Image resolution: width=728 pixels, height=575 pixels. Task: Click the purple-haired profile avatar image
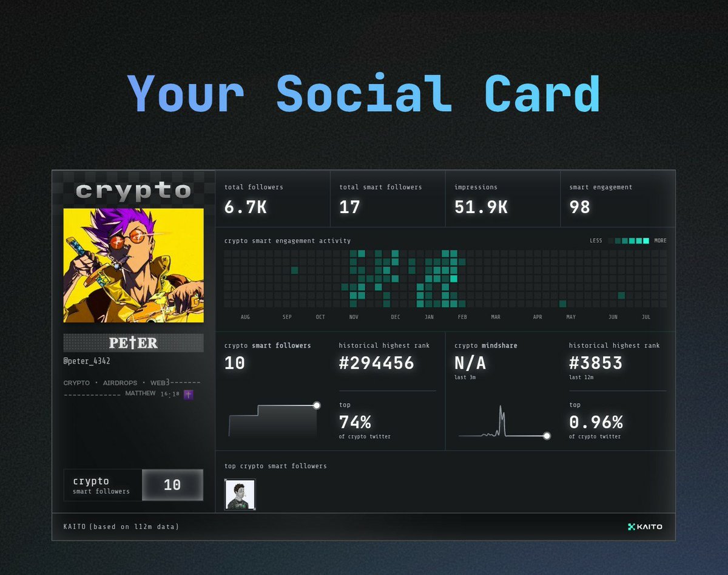(133, 265)
